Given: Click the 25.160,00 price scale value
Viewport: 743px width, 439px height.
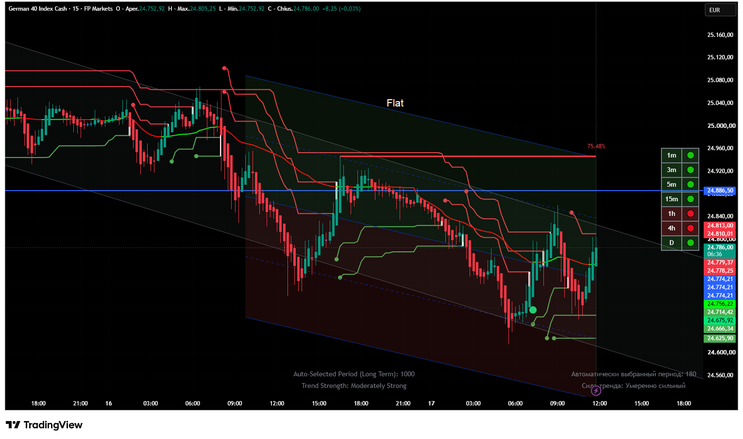Looking at the screenshot, I should point(720,35).
